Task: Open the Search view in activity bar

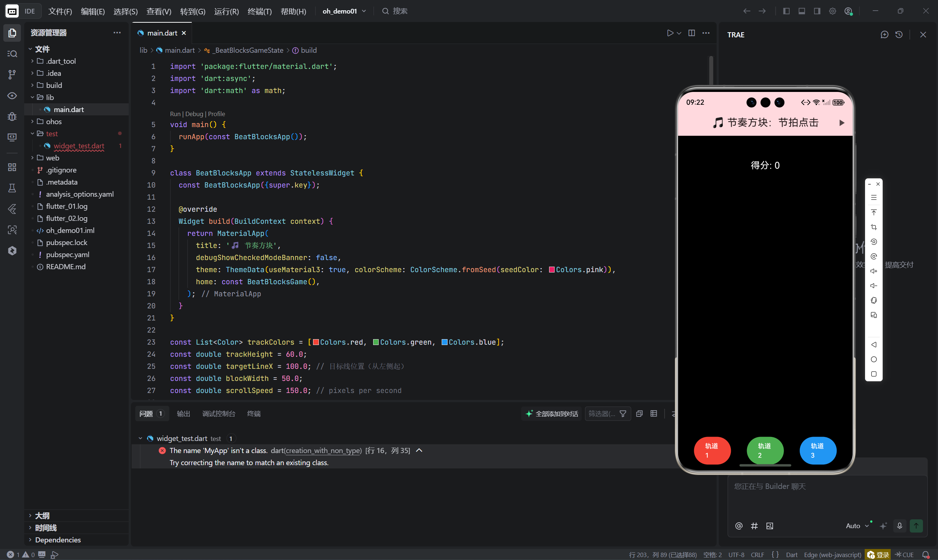Action: (12, 53)
